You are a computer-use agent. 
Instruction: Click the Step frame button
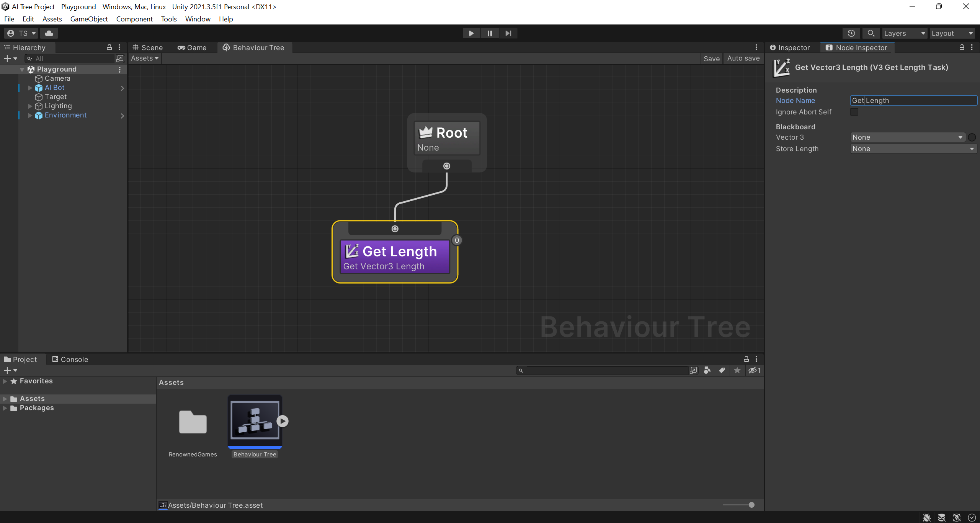coord(508,33)
